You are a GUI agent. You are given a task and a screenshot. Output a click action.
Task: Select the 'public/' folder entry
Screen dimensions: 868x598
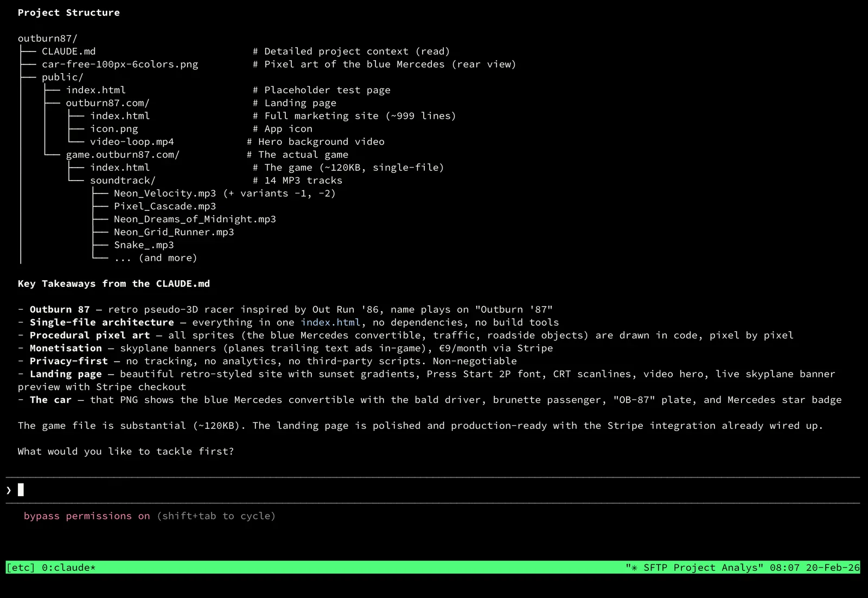pyautogui.click(x=63, y=78)
